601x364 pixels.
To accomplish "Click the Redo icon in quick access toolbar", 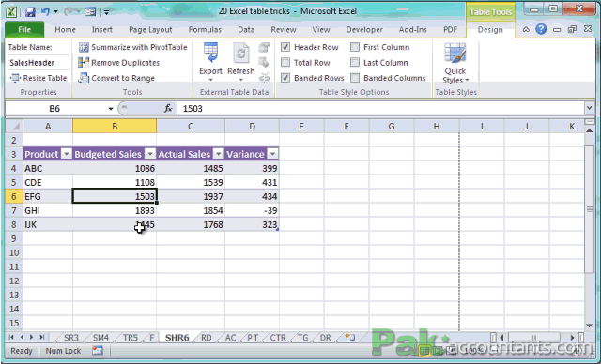I will 69,11.
